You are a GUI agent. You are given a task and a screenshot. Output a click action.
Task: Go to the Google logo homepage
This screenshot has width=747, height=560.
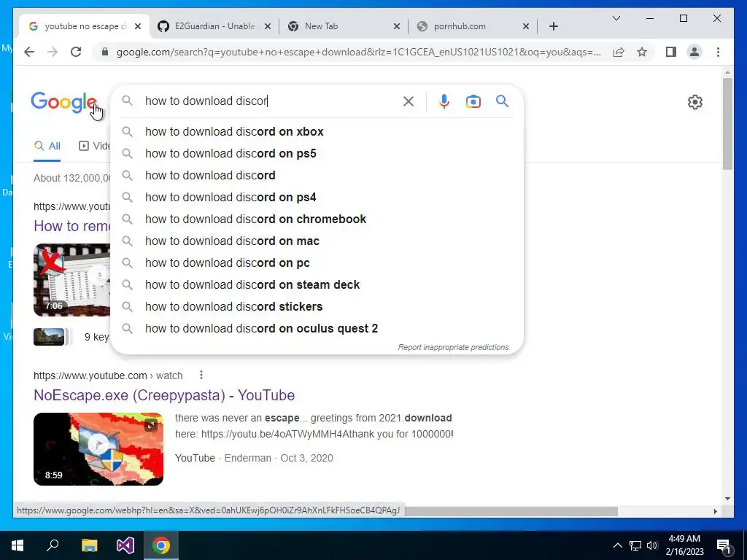63,102
